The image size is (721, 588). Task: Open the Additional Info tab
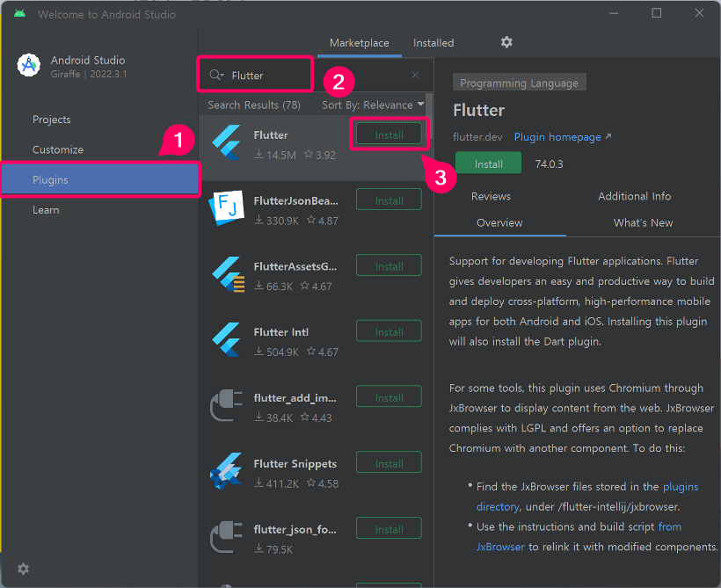click(634, 196)
